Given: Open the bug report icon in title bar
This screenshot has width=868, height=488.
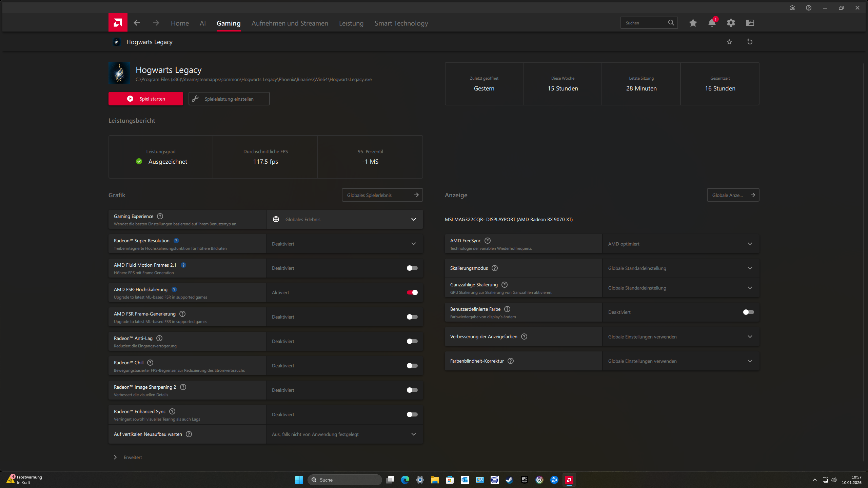Looking at the screenshot, I should coord(792,8).
